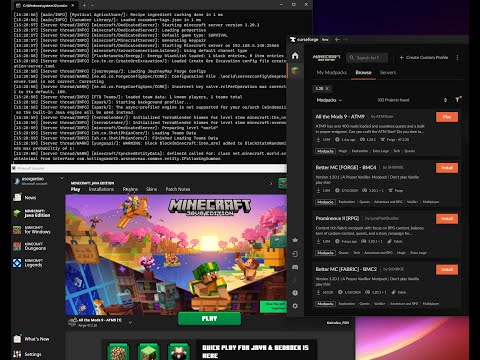Click the green banner on Minecraft artwork's right edge
Screen dimensions: 480x360
pyautogui.click(x=273, y=306)
